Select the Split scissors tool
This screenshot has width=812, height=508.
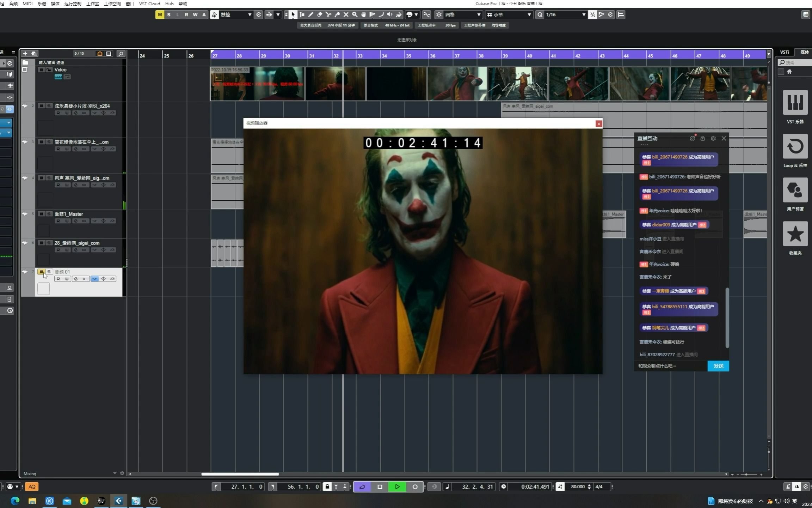tap(328, 14)
